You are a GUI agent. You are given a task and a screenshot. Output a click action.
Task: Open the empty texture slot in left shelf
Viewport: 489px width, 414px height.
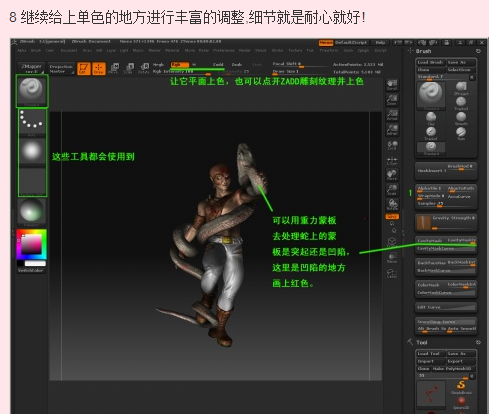pos(32,182)
